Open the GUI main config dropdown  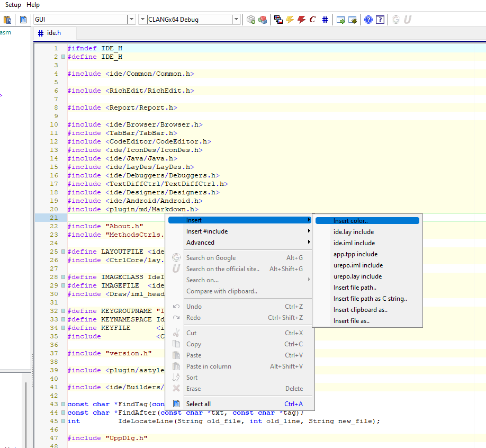(x=131, y=20)
